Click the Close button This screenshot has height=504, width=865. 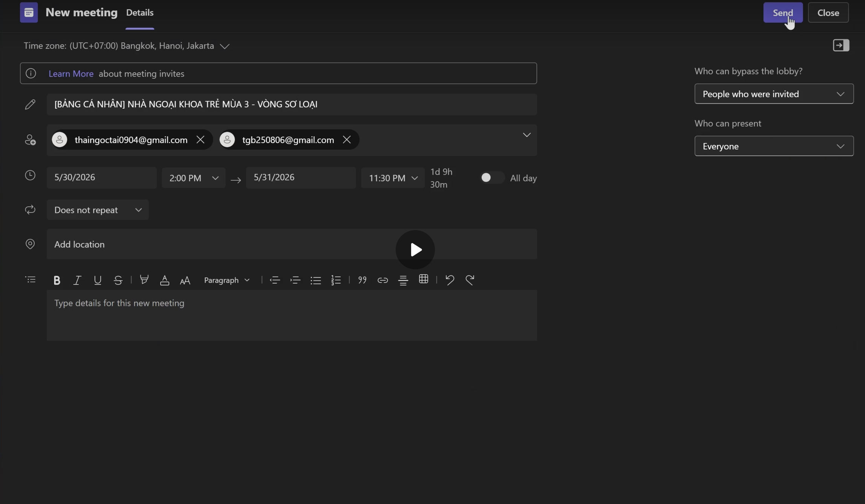[x=828, y=12]
